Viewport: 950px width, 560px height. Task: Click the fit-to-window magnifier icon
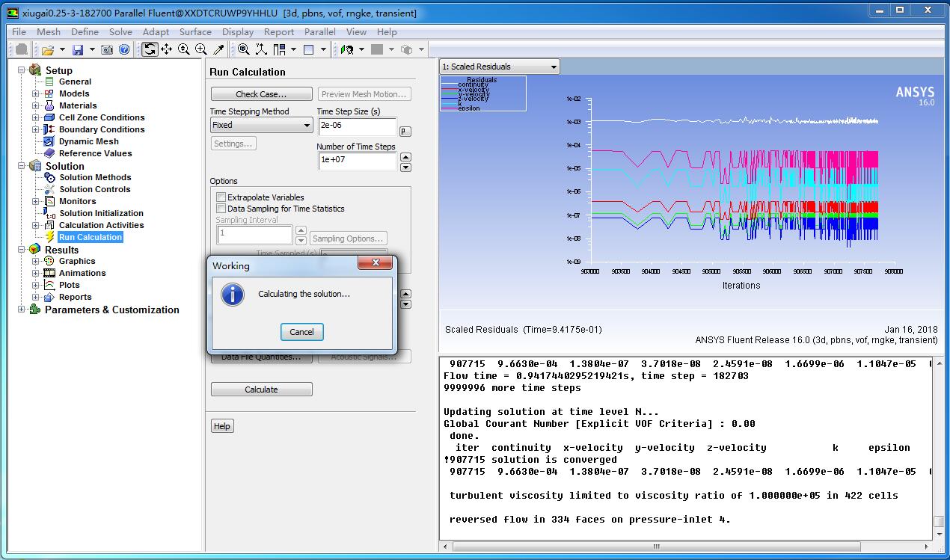(244, 49)
